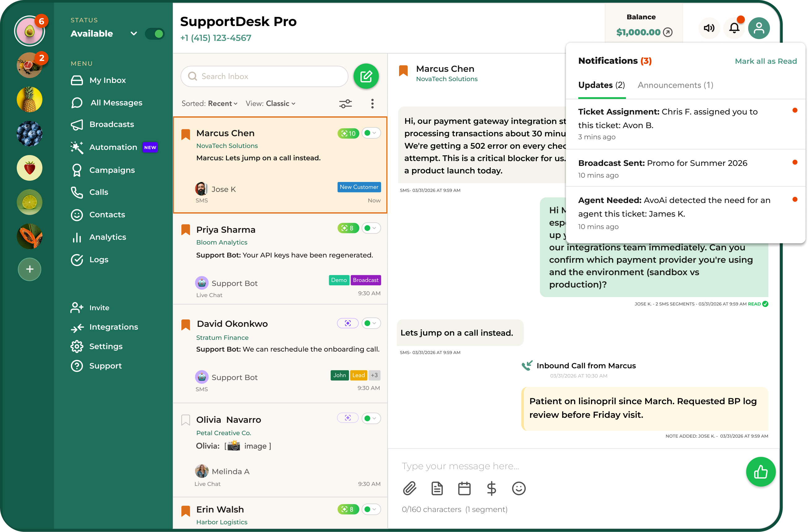This screenshot has width=808, height=532.
Task: Click the AI badge on David Okonkwo
Action: click(x=348, y=323)
